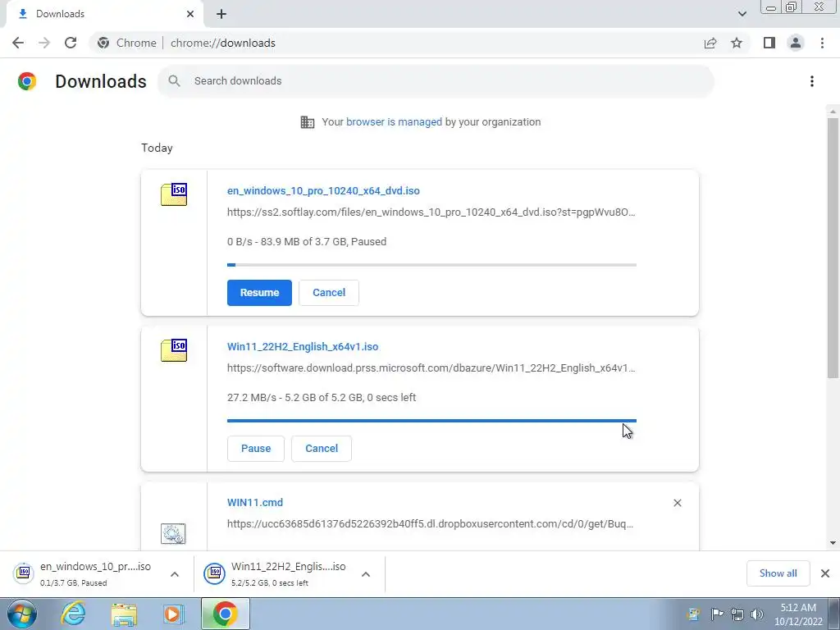Cancel the en_windows_10_pro download

point(329,293)
